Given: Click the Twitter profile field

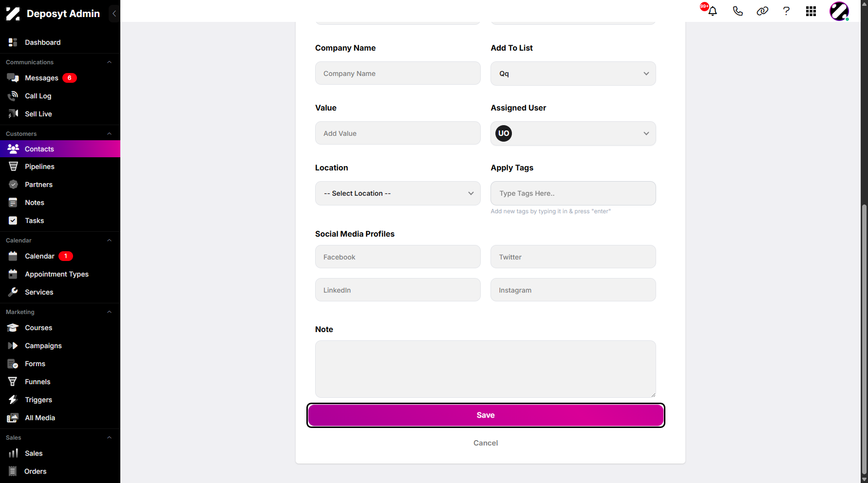Looking at the screenshot, I should [573, 257].
